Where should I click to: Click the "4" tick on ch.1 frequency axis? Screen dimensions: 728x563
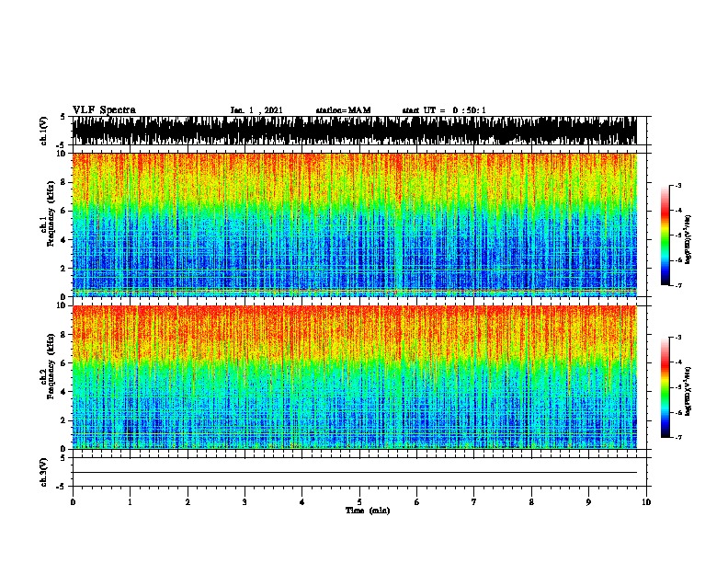pos(63,240)
